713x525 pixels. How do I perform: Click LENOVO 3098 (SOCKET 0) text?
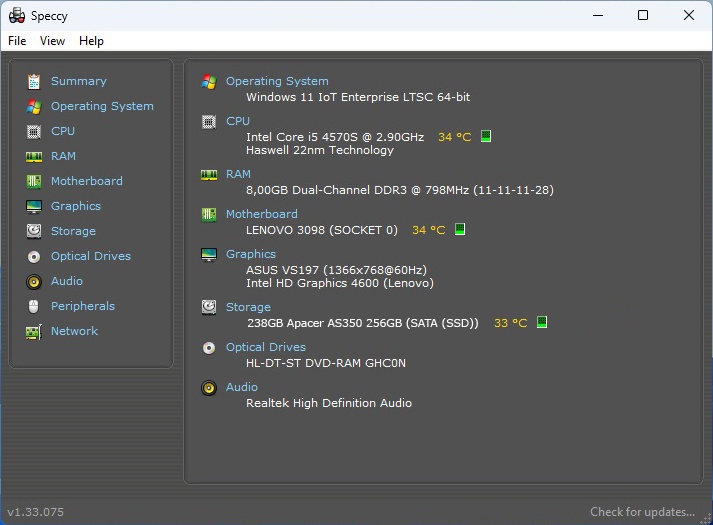(322, 230)
